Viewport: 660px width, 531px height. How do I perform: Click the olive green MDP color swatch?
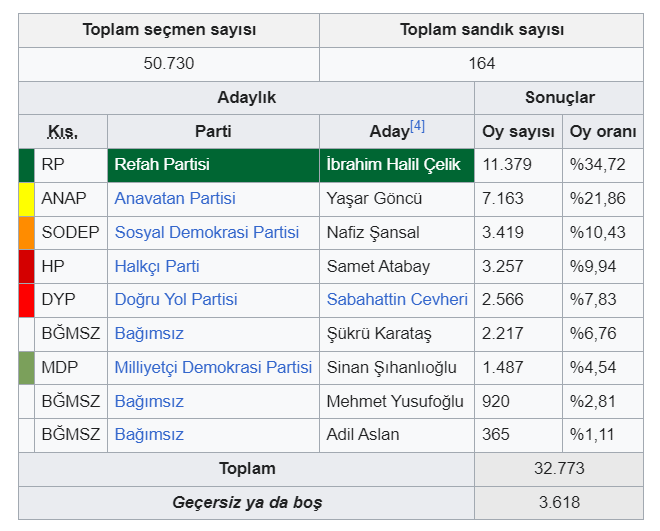point(27,368)
